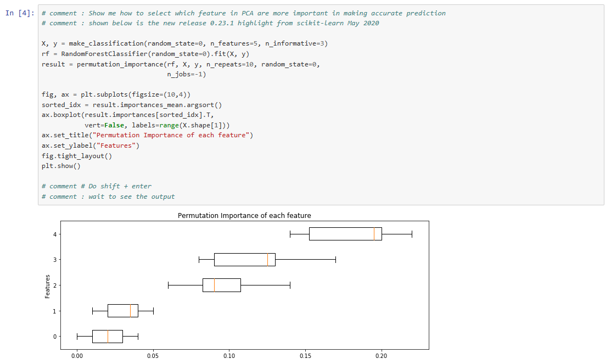The width and height of the screenshot is (611, 364).
Task: Click the n_jobs=-1 argument line
Action: click(186, 74)
